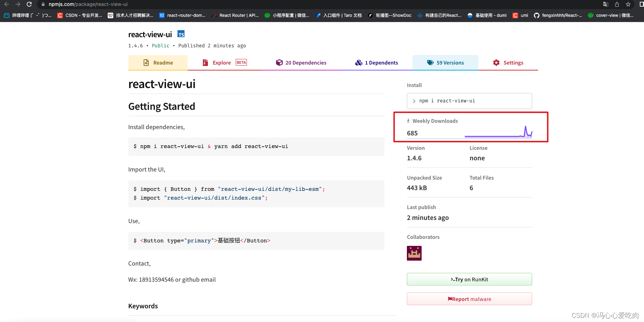This screenshot has width=644, height=322.
Task: Click the version value 1.4.6 in sidebar
Action: (414, 158)
